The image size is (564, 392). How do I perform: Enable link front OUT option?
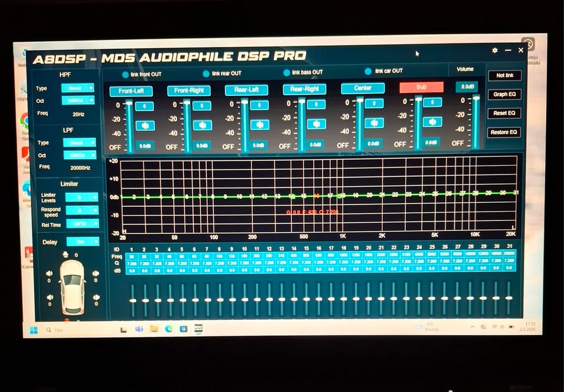pos(125,75)
